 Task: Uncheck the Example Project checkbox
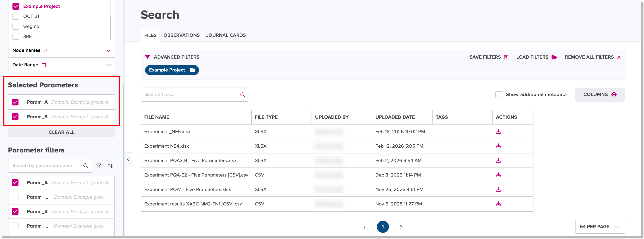[16, 6]
